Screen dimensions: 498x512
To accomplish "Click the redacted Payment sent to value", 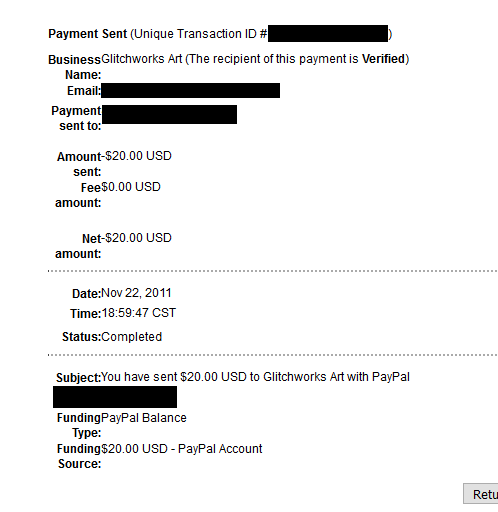I will pos(169,114).
